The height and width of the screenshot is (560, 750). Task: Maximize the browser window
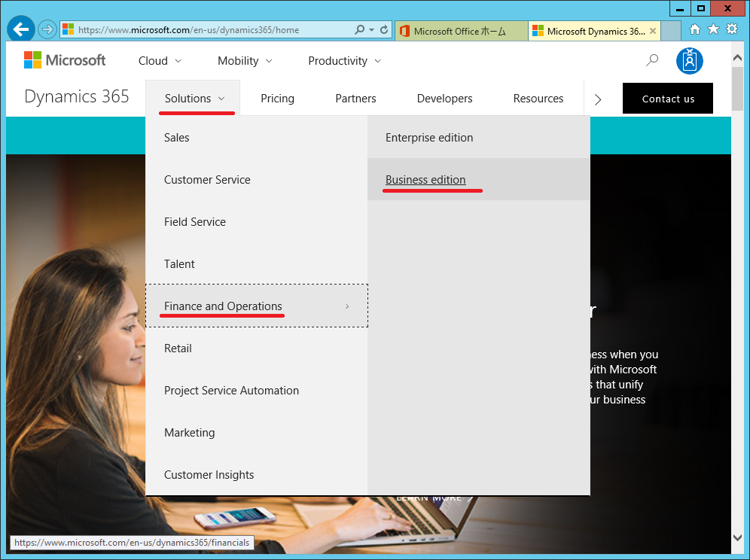tap(700, 8)
